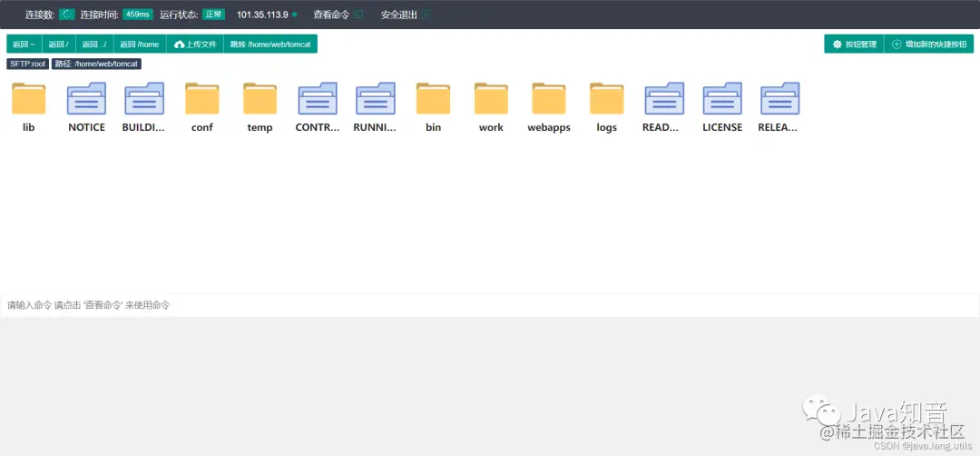The width and height of the screenshot is (980, 456).
Task: Click the 返回 /home button
Action: coord(140,44)
